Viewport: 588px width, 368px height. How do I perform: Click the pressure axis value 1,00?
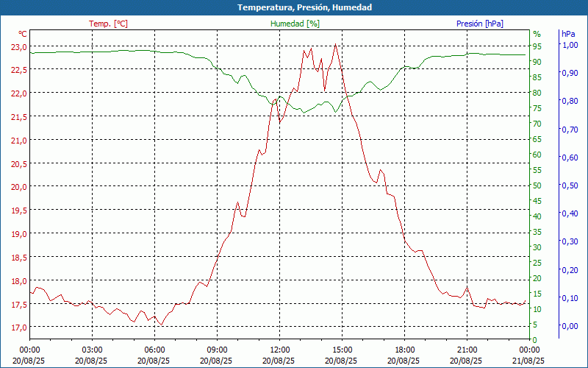[x=570, y=45]
